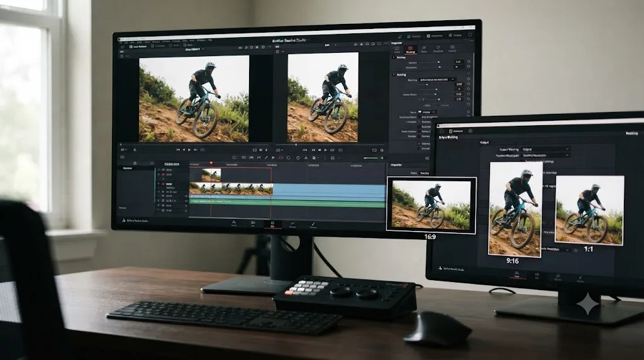The width and height of the screenshot is (644, 360).
Task: Open the third bottom page tab on the second monitor
Action: pos(558,277)
